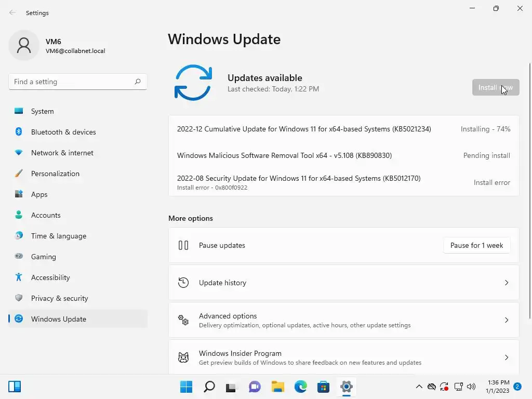Click the cloud-off OneDrive tray icon
Viewport: 532px width, 399px height.
[432, 387]
